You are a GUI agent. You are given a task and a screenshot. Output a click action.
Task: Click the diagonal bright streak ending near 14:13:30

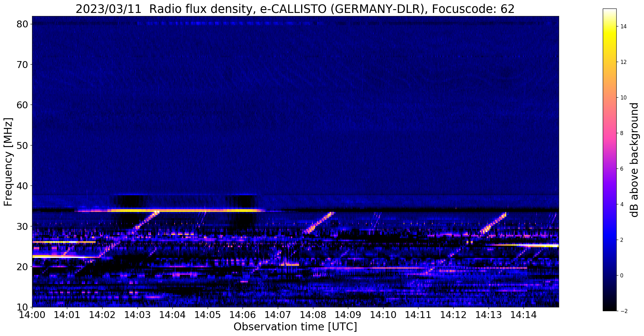click(493, 223)
